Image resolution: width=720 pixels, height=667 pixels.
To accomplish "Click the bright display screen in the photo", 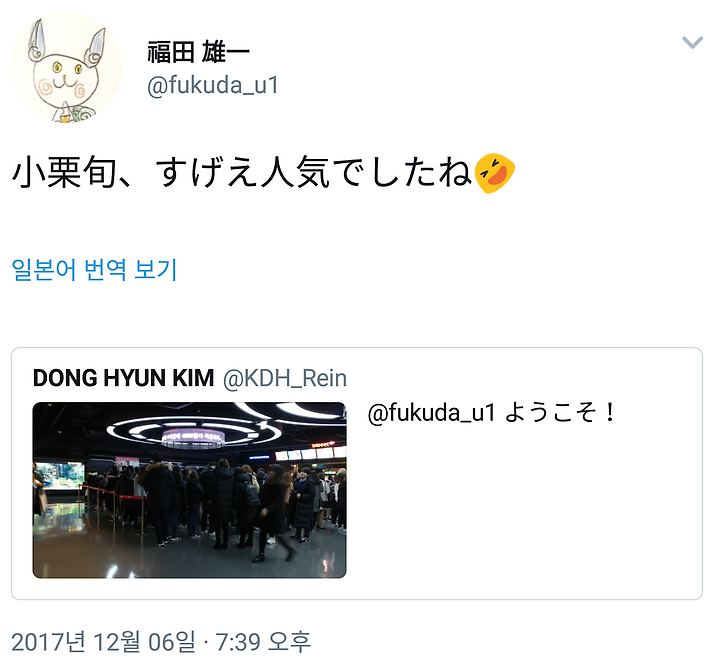I will pyautogui.click(x=60, y=476).
